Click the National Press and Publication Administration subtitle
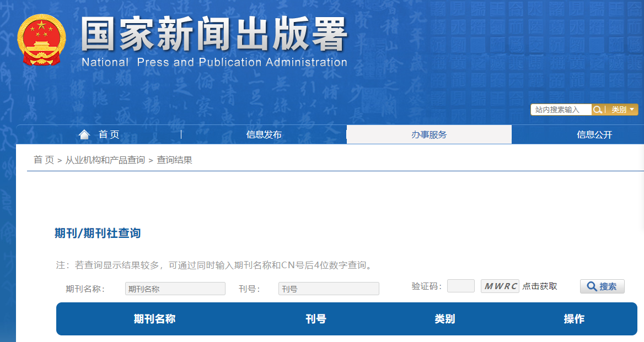The image size is (644, 342). pos(214,62)
